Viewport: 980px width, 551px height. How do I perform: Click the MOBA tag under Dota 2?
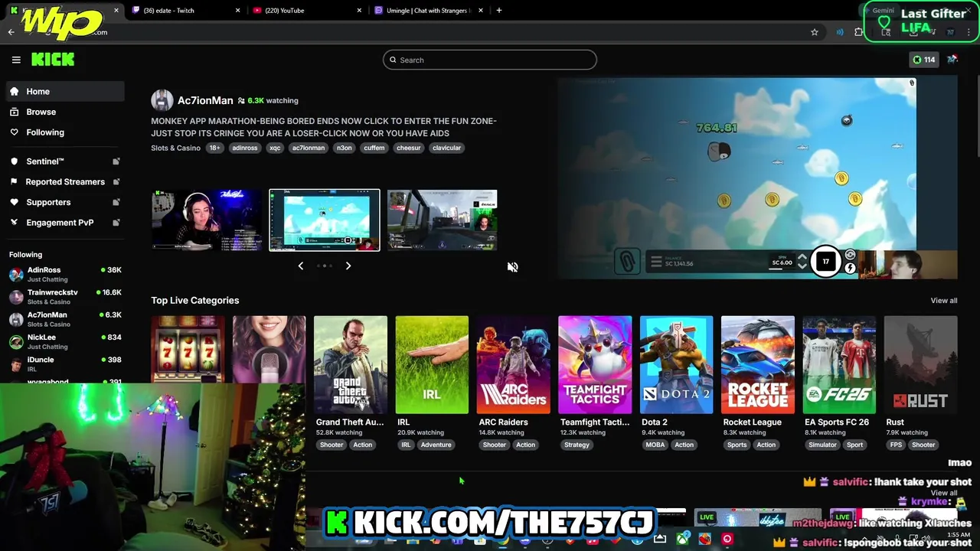[655, 445]
